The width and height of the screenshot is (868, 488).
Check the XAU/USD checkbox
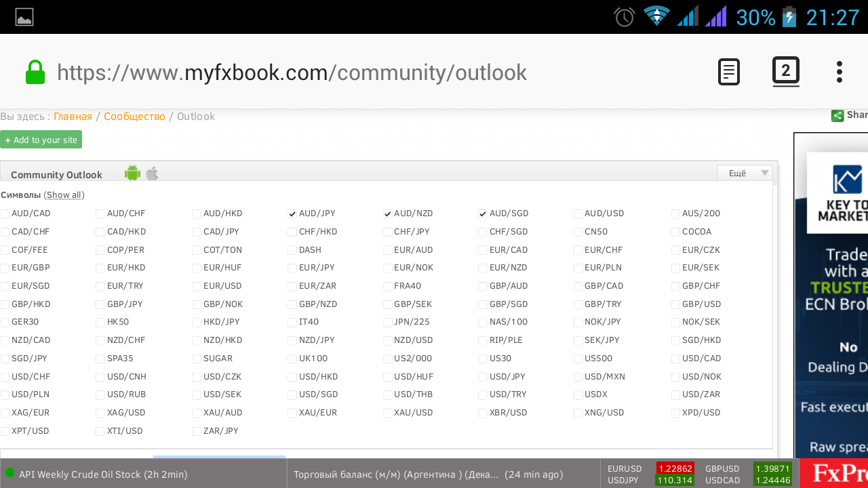point(388,413)
